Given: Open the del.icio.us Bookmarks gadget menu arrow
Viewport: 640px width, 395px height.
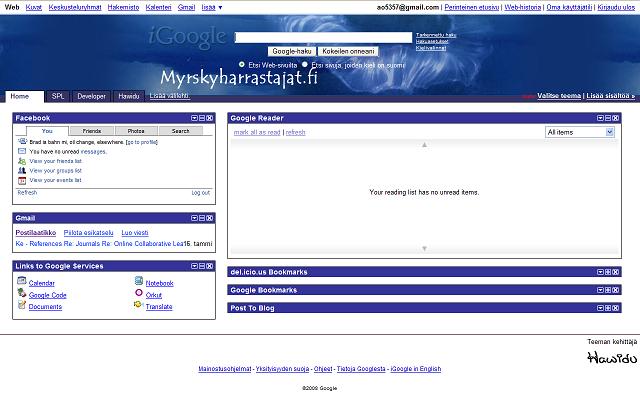Looking at the screenshot, I should click(x=600, y=272).
